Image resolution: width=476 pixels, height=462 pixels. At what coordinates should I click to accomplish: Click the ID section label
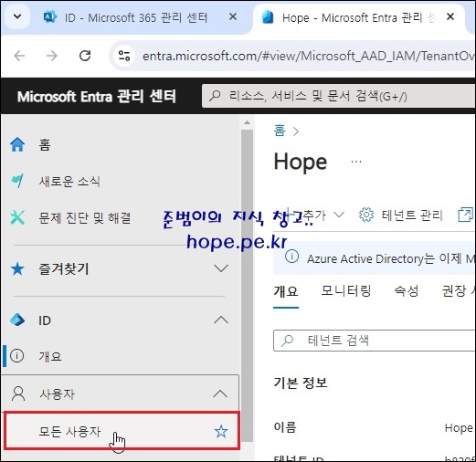45,320
